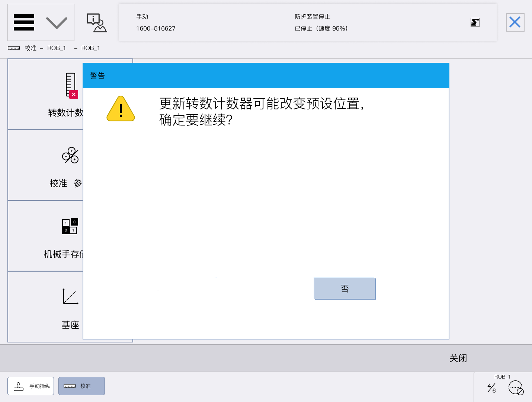This screenshot has width=532, height=402.
Task: Open the 基座 base frame icon
Action: 70,297
